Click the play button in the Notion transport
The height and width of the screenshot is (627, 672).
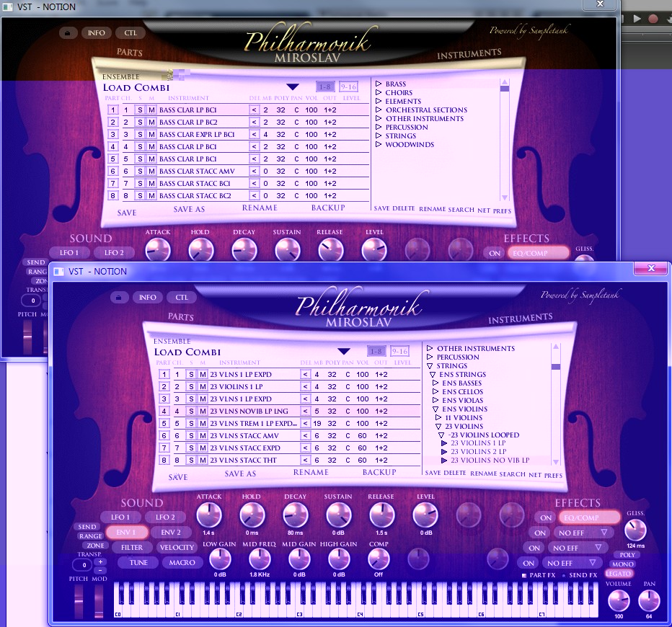(637, 19)
